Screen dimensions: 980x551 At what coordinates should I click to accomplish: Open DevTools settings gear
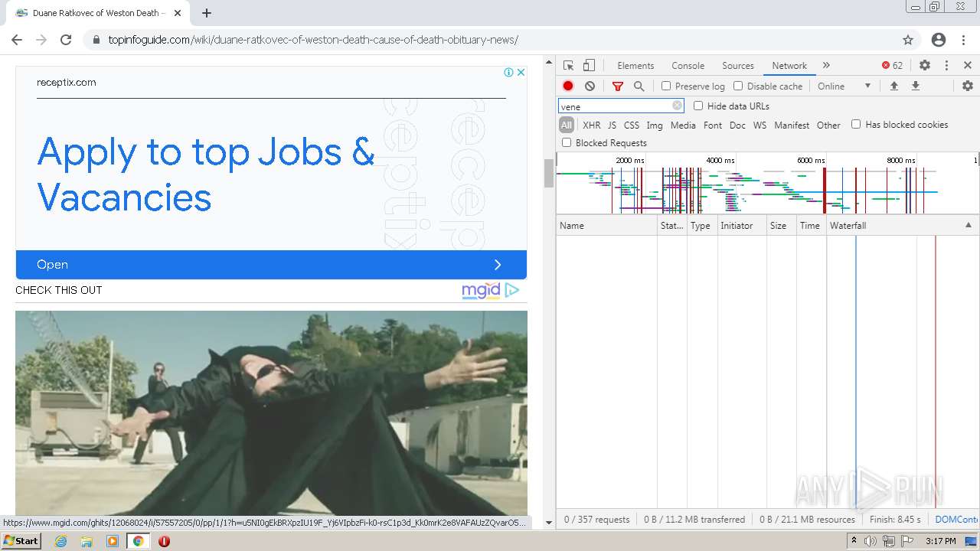pos(925,66)
